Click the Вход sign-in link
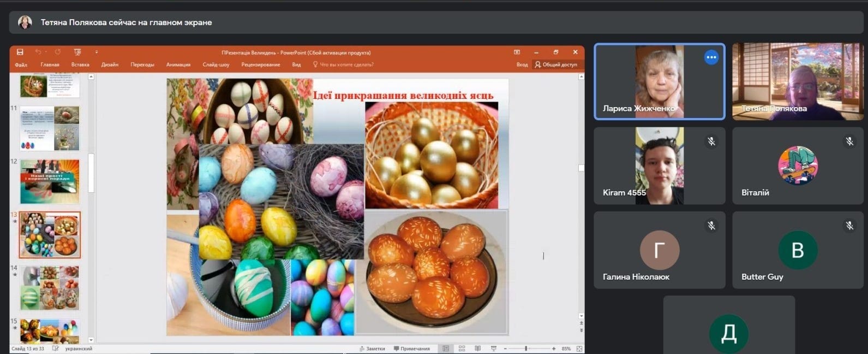The width and height of the screenshot is (868, 354). tap(522, 64)
